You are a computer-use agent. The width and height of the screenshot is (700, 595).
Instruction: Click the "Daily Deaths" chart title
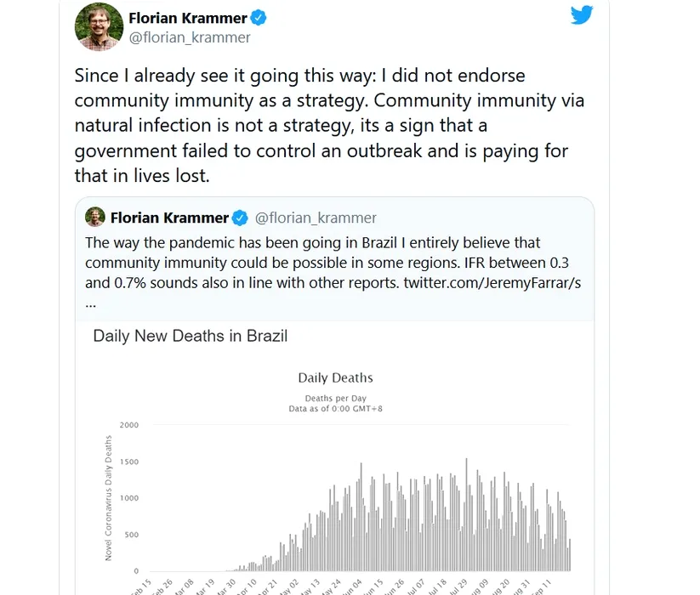click(335, 377)
